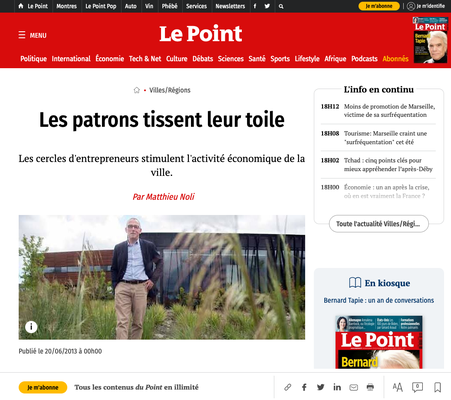This screenshot has height=400, width=451.
Task: Click Toute l'actualité Villes/Régions button
Action: [x=379, y=224]
